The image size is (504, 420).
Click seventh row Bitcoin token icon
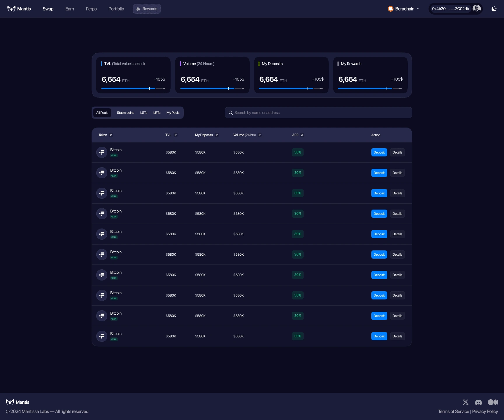click(x=102, y=275)
